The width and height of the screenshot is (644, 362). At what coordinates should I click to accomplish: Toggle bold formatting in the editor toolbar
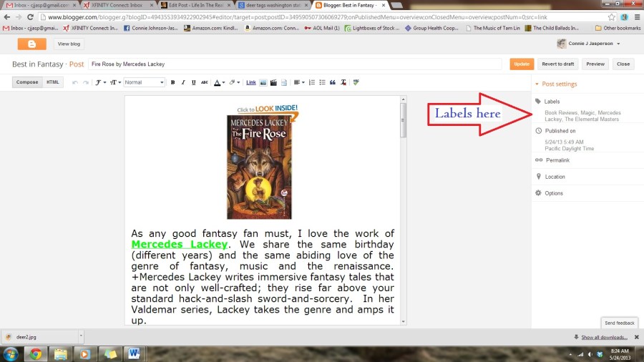point(172,82)
